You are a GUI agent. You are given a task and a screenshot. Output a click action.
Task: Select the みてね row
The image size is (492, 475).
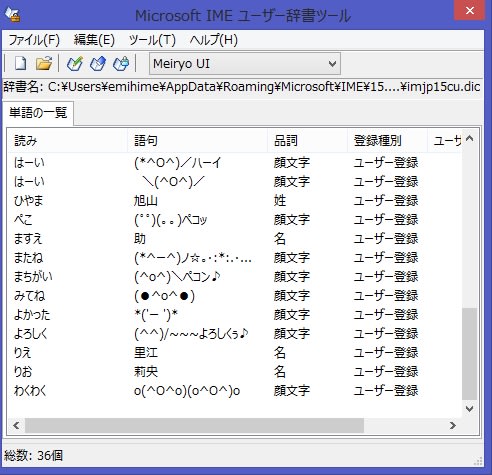(x=235, y=296)
